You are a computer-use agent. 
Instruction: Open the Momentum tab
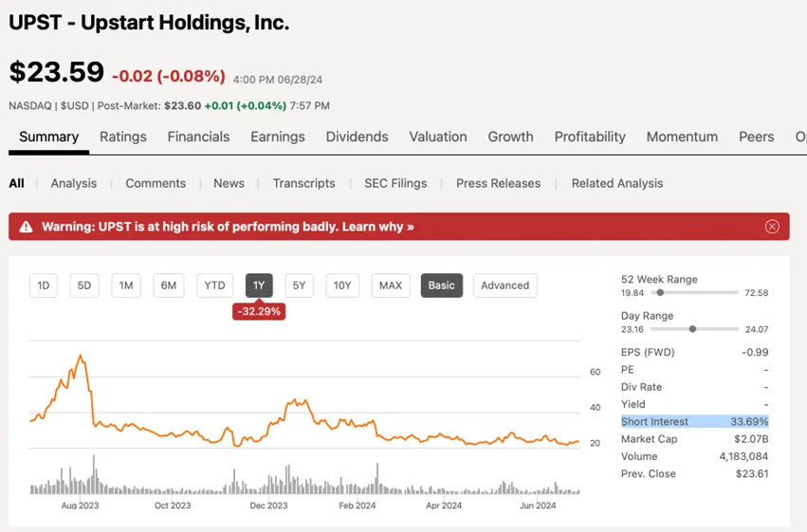[682, 137]
